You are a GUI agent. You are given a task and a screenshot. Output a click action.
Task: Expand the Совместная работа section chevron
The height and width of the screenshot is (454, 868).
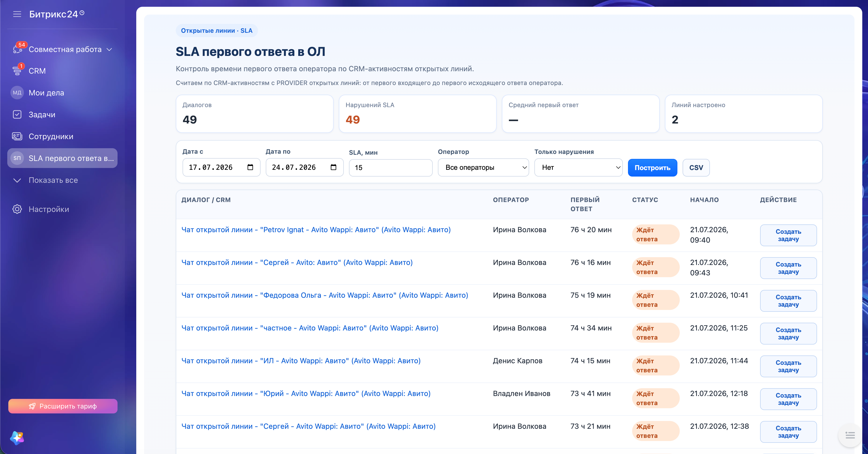[x=109, y=50]
